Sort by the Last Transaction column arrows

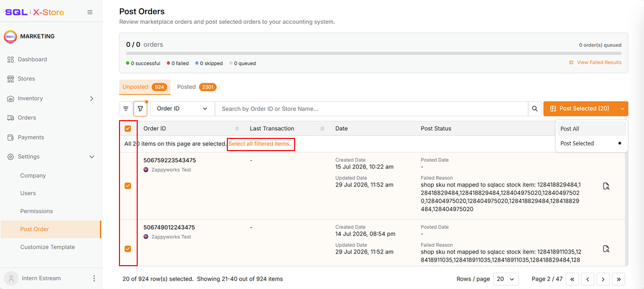tap(322, 129)
